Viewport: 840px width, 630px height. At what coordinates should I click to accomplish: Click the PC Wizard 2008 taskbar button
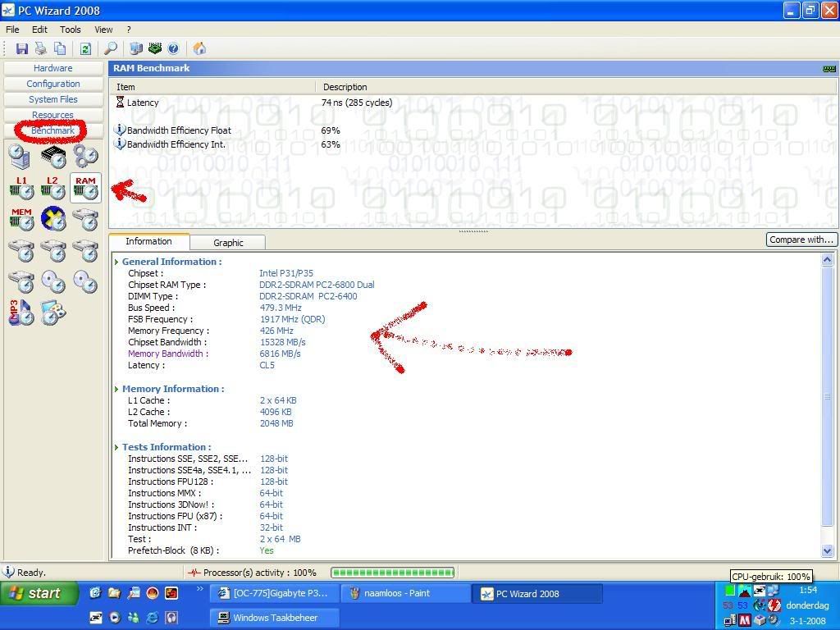(x=537, y=594)
